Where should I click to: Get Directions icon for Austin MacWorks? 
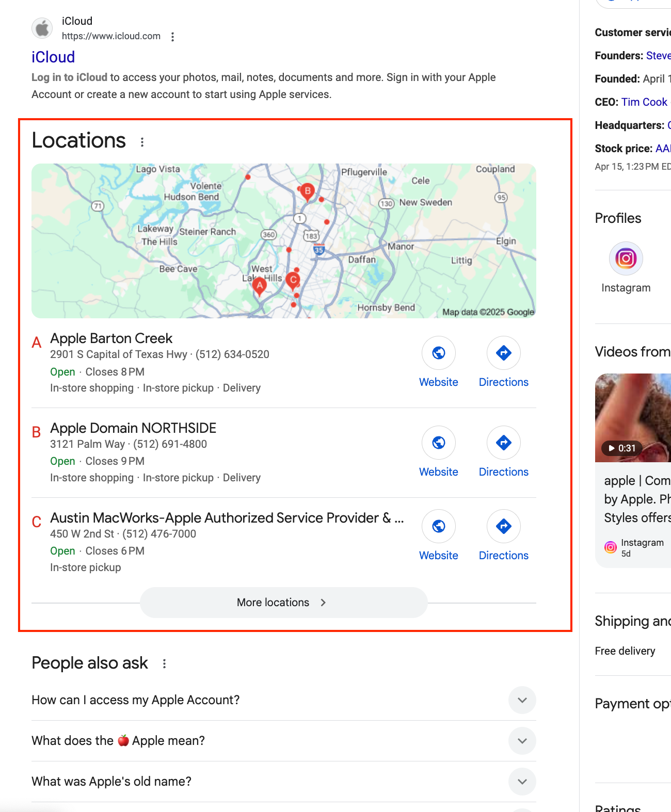504,526
